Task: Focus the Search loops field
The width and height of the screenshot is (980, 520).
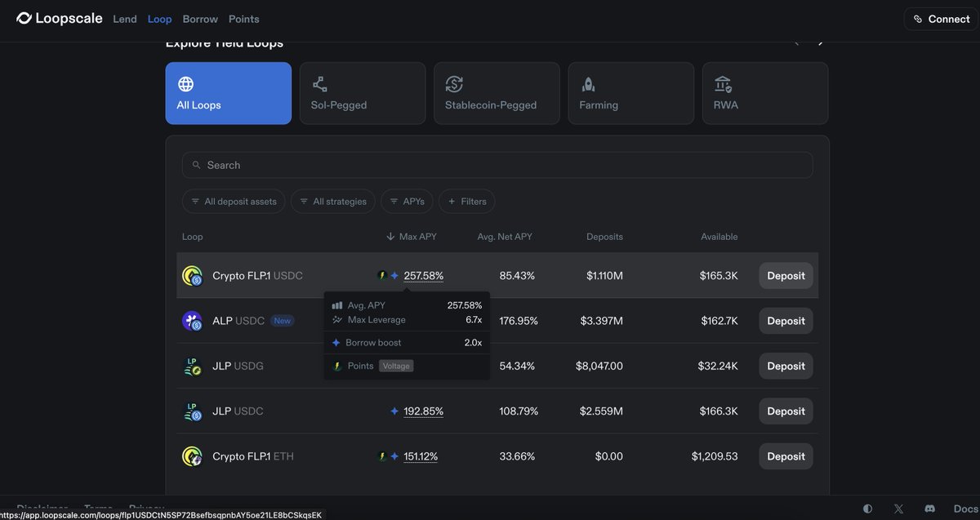Action: (x=497, y=165)
